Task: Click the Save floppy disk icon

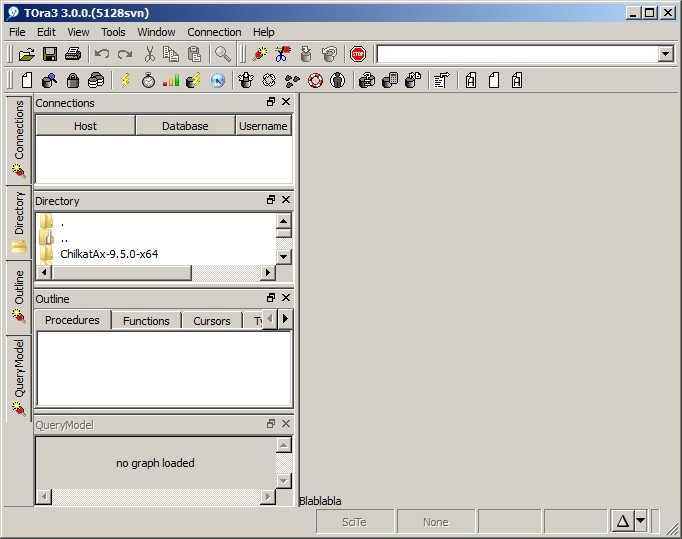Action: (50, 54)
